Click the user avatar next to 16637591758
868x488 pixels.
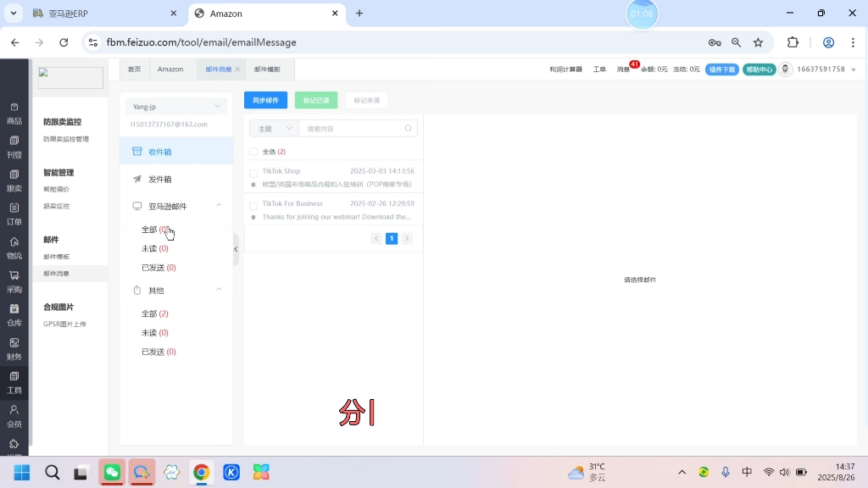(x=785, y=69)
